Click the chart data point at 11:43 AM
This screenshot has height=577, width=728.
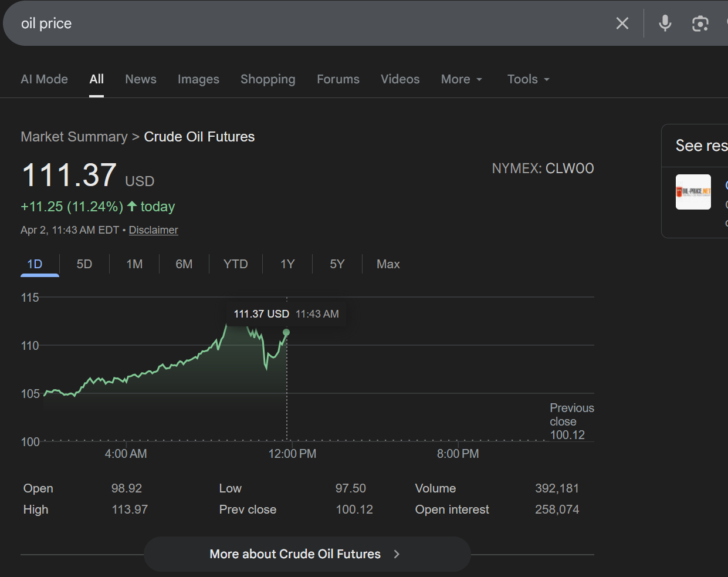coord(286,332)
